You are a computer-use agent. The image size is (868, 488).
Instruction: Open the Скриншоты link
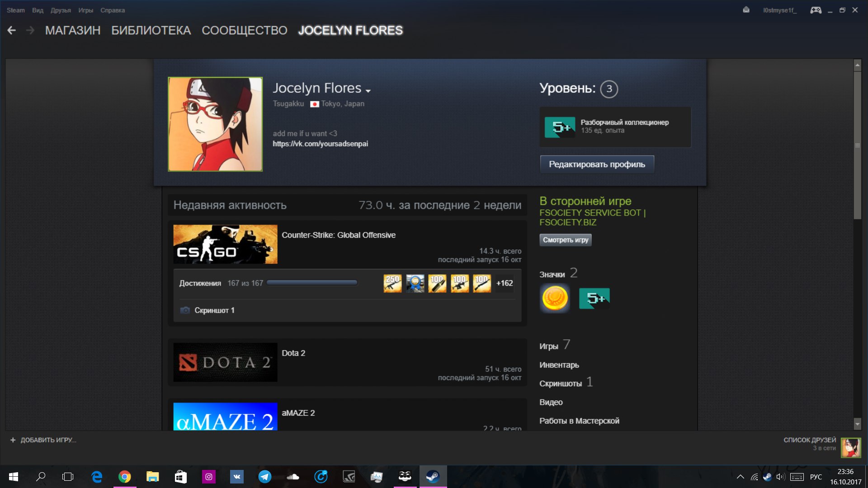(561, 384)
